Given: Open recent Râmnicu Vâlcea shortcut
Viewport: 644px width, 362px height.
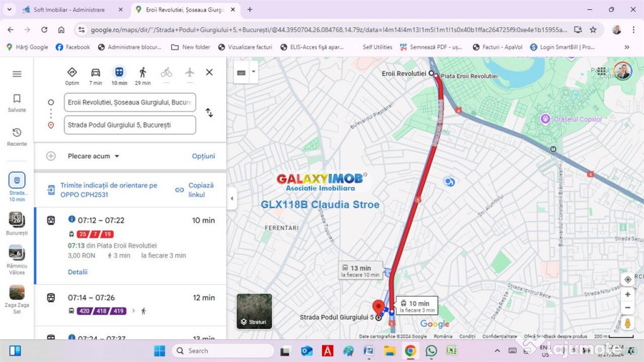Looking at the screenshot, I should (x=17, y=260).
